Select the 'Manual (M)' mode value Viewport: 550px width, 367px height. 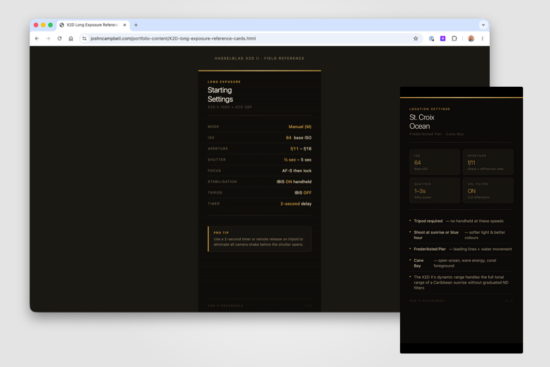[300, 127]
